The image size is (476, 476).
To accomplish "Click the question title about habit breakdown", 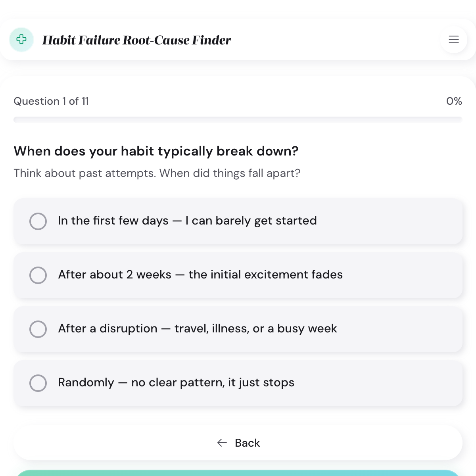I will [x=156, y=151].
